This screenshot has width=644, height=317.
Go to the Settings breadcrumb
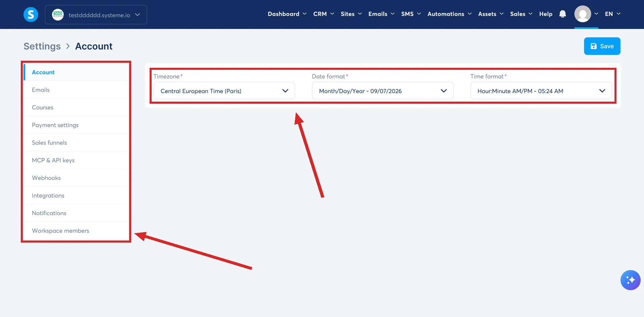(42, 46)
